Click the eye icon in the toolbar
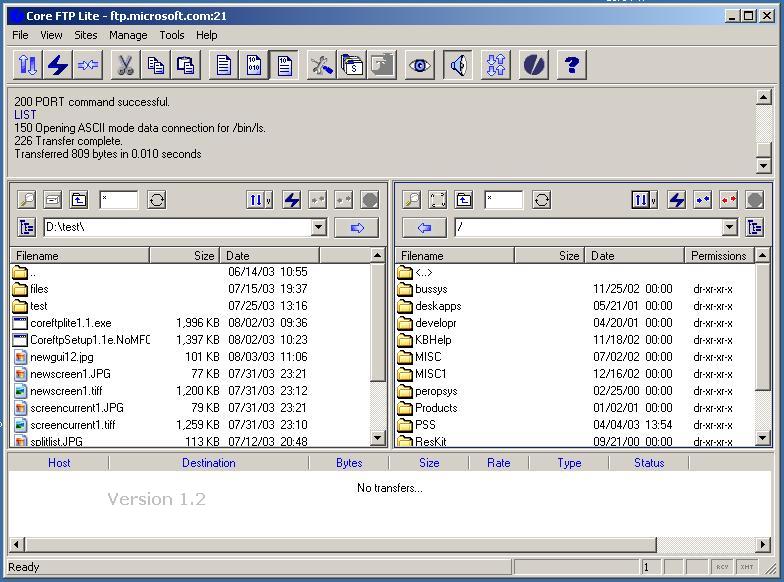 pyautogui.click(x=420, y=65)
